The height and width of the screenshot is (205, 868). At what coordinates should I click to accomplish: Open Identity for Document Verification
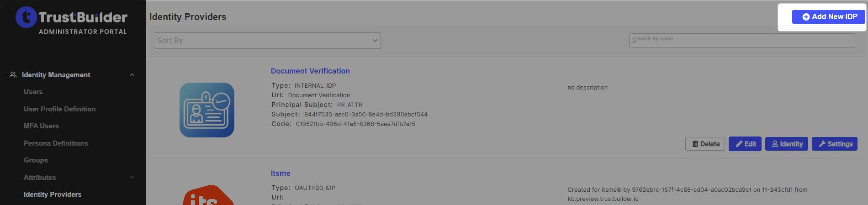pyautogui.click(x=787, y=144)
